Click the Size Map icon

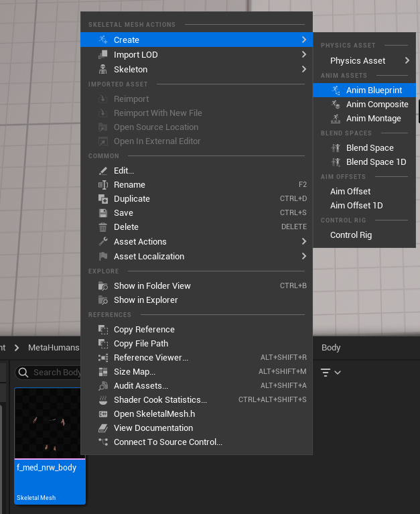[x=102, y=372]
